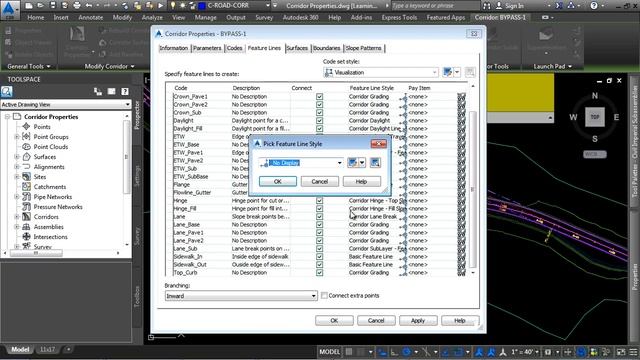The image size is (640, 360).
Task: Click Apply in Corridor Properties dialog
Action: click(418, 320)
